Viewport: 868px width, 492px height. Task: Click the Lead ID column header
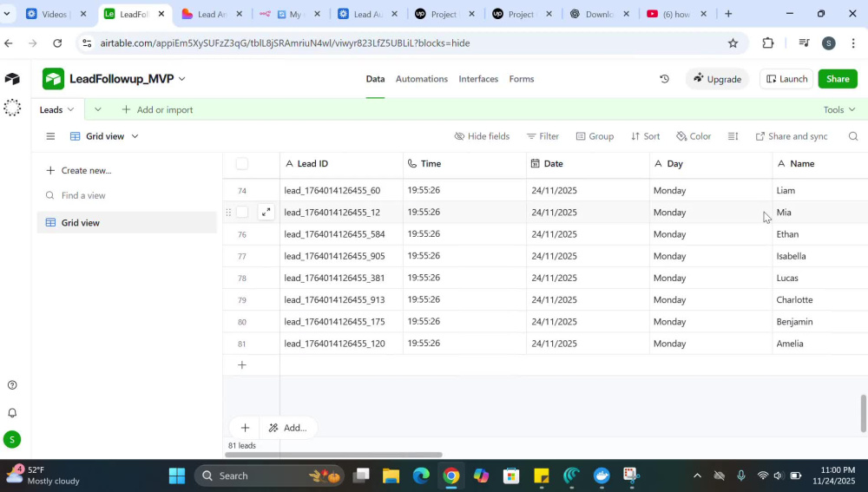(x=341, y=164)
